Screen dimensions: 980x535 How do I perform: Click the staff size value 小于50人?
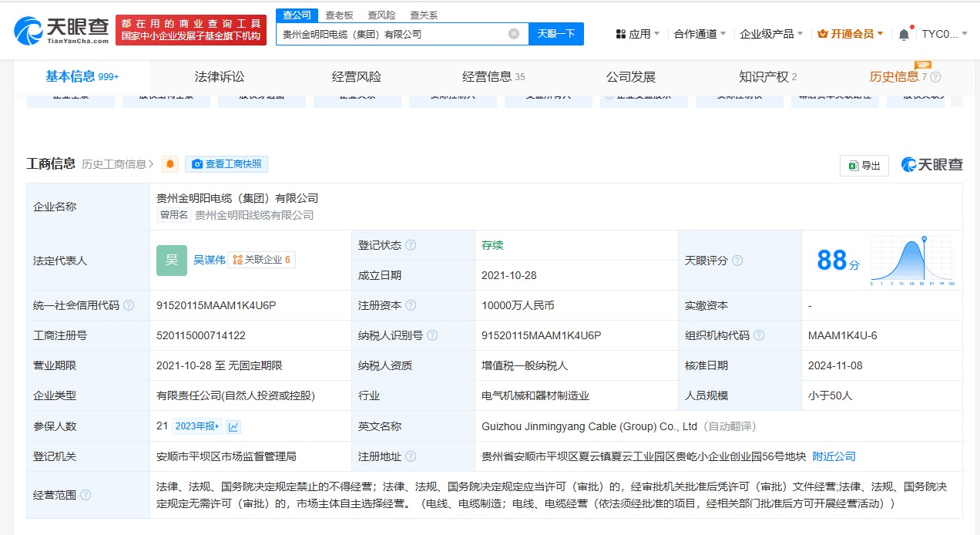tap(831, 395)
